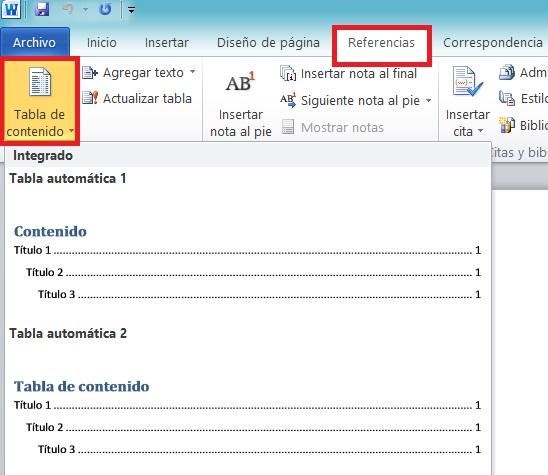Click the Actualizar tabla icon
The height and width of the screenshot is (475, 548).
click(x=90, y=98)
